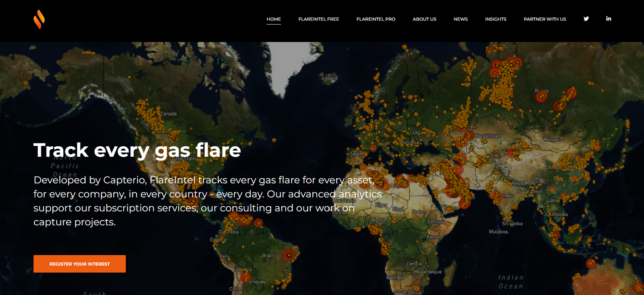Click the Iceland label on the map

tap(329, 79)
